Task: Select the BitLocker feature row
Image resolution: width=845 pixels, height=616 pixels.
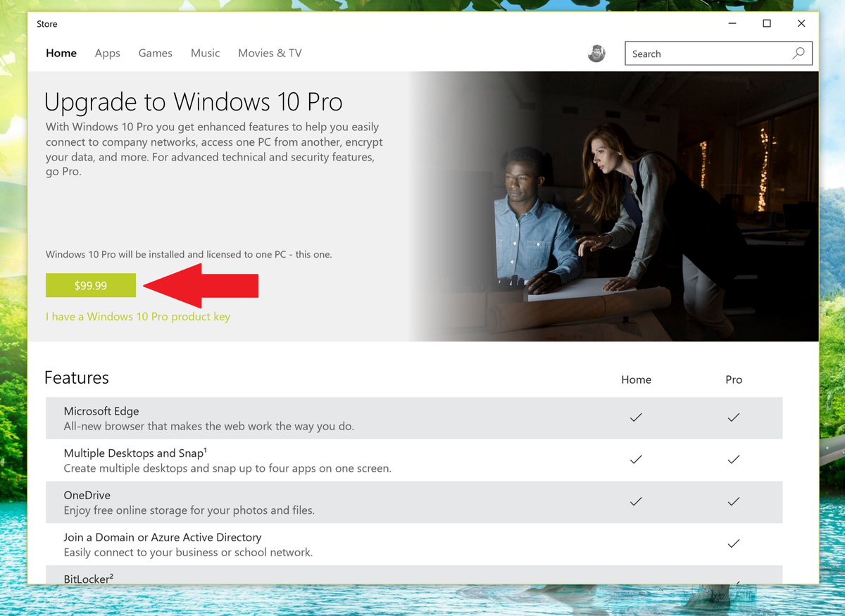Action: tap(88, 579)
